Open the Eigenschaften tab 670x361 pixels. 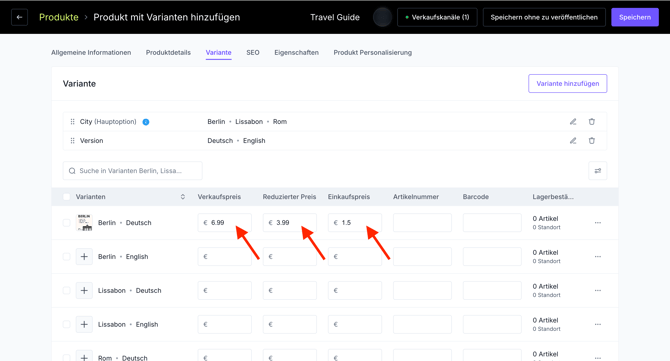coord(297,53)
